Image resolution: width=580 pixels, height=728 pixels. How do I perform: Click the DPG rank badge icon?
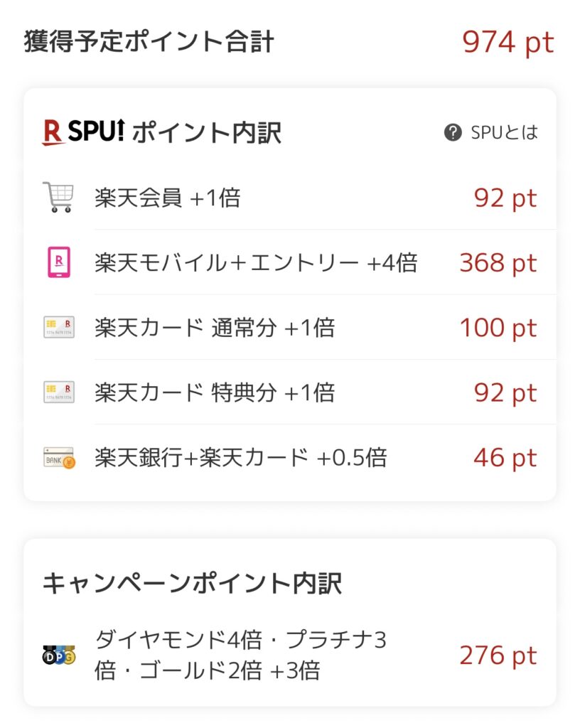pyautogui.click(x=58, y=655)
